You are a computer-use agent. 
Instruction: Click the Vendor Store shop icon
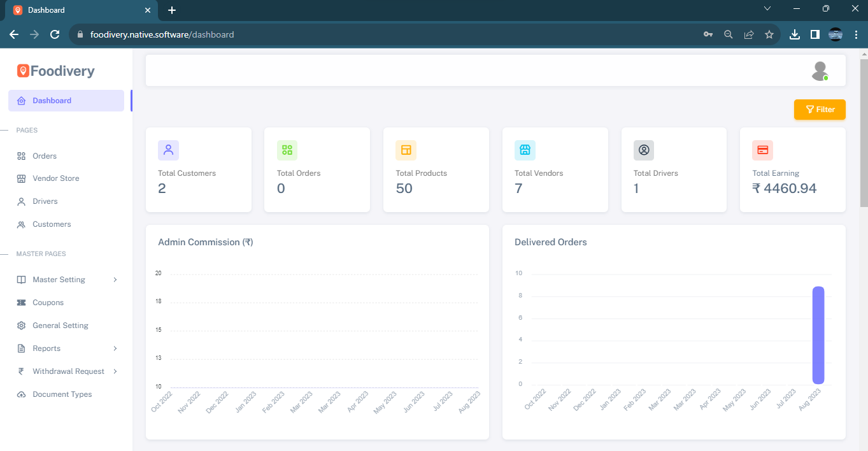point(21,178)
